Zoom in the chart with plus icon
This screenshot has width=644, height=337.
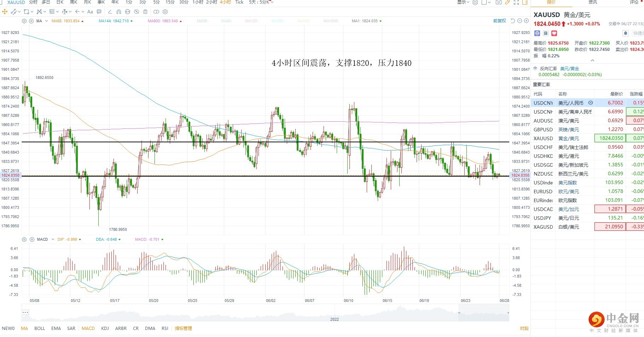point(526,21)
